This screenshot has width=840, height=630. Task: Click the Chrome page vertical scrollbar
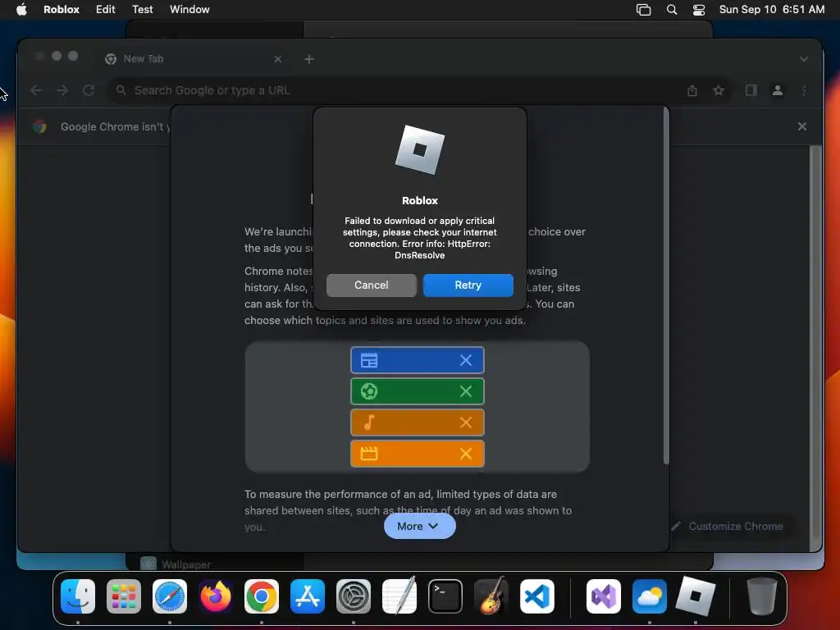pos(815,340)
